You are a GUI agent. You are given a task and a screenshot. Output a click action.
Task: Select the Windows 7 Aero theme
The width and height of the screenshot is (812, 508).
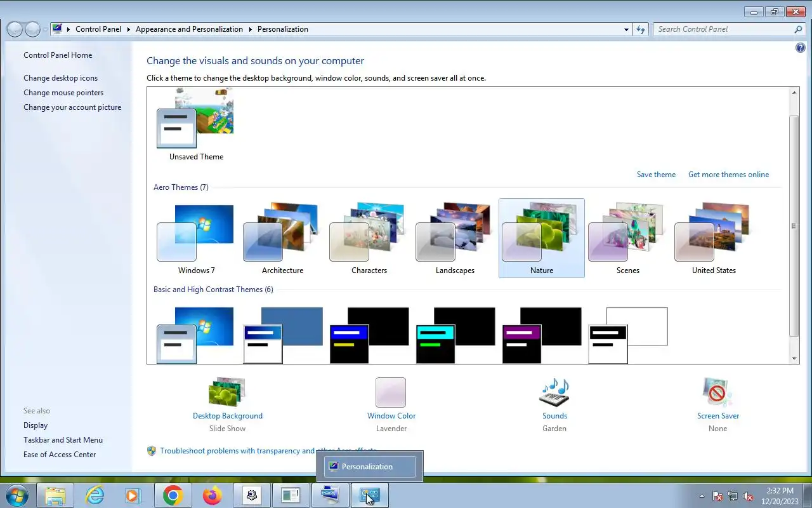point(196,238)
